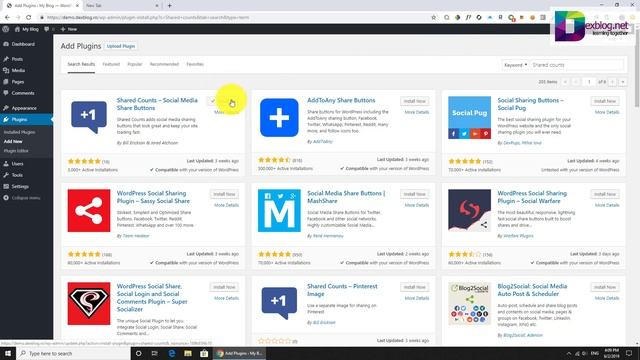Click the taskbar search box
Image resolution: width=640 pixels, height=360 pixels.
click(73, 353)
